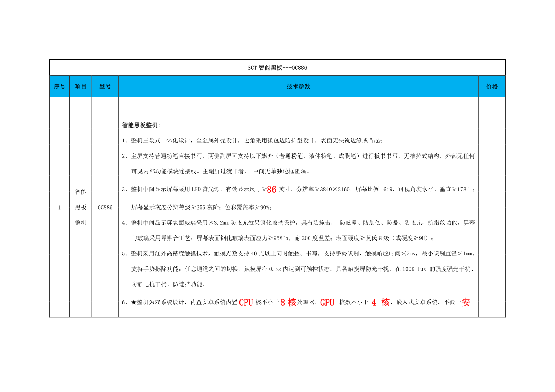
Task: Click the 技术参数 header cell
Action: [299, 86]
